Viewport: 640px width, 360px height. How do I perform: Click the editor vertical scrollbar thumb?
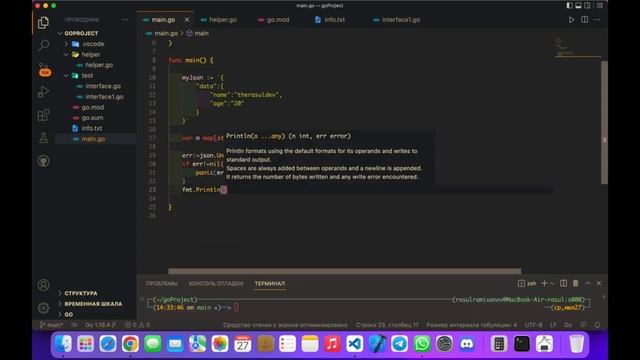tap(604, 122)
